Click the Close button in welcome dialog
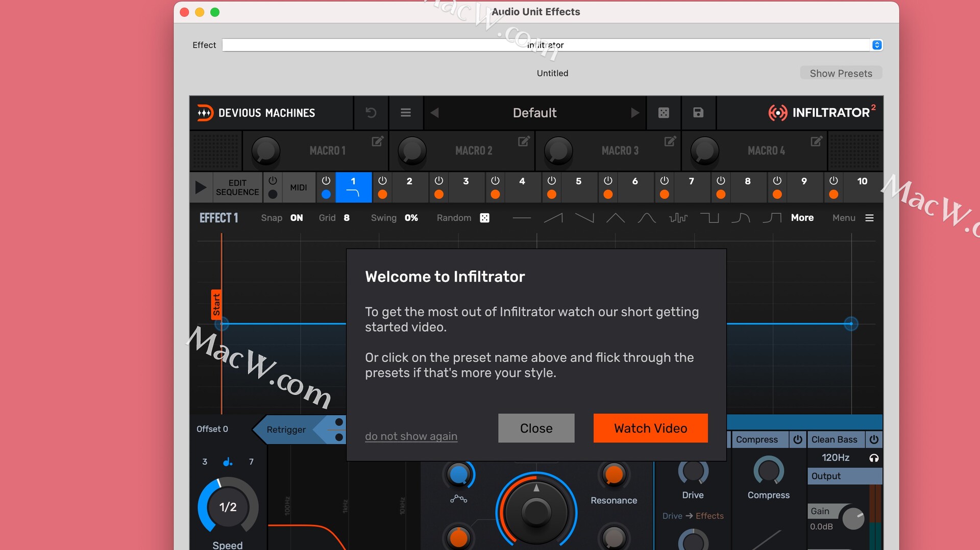This screenshot has height=550, width=980. coord(536,428)
